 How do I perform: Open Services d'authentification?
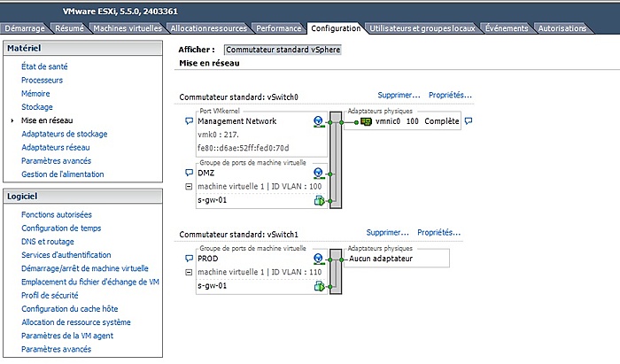pos(66,255)
